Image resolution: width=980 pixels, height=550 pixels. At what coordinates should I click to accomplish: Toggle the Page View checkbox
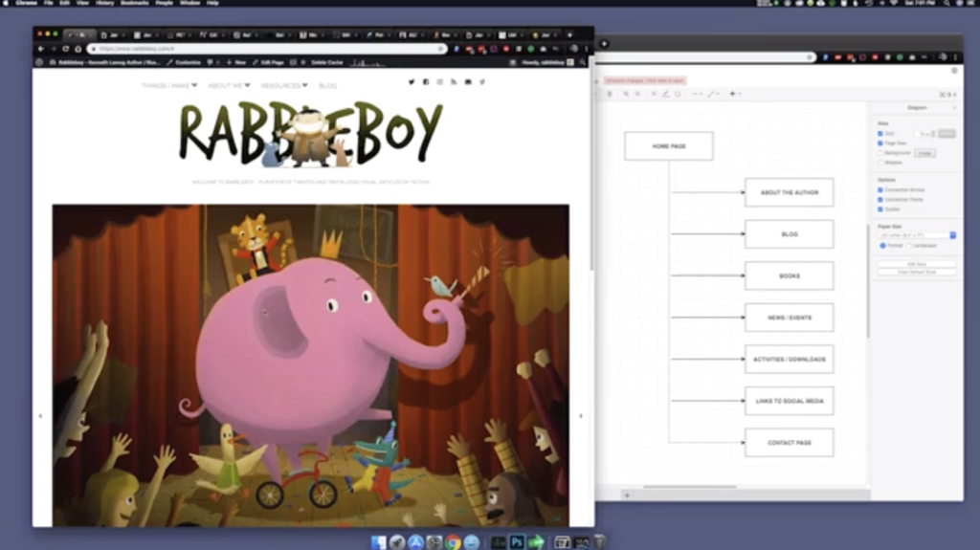click(880, 143)
